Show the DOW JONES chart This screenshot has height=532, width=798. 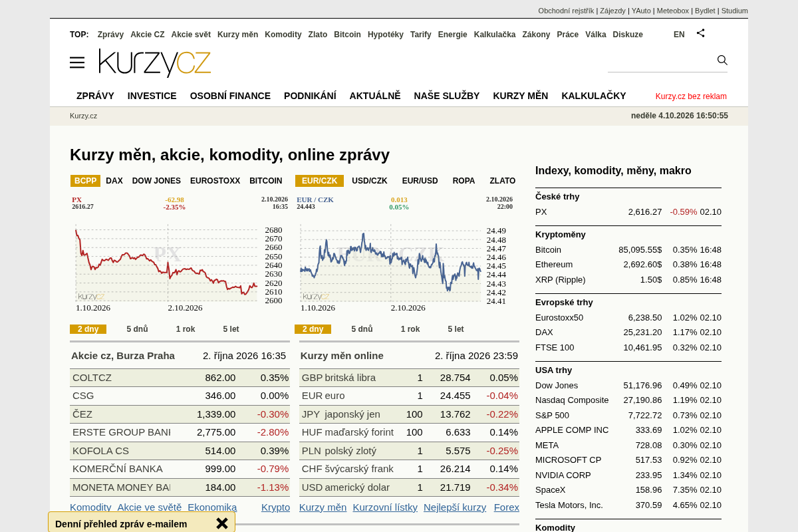156,181
